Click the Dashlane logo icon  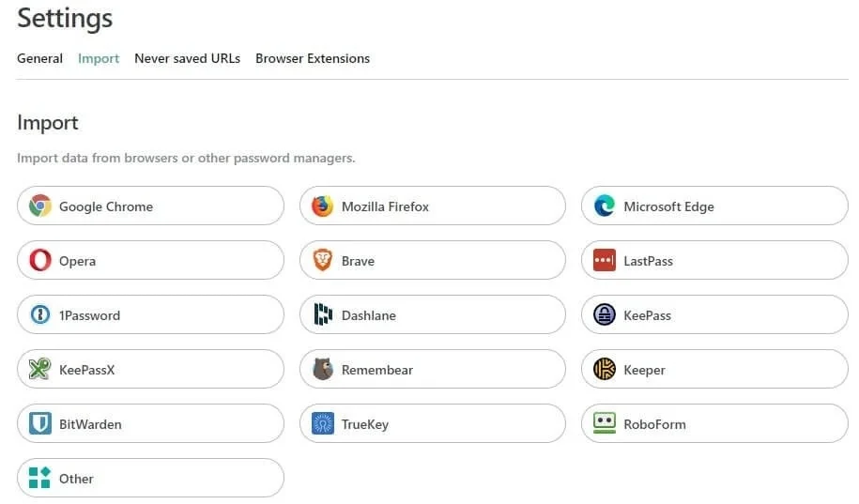pos(323,314)
